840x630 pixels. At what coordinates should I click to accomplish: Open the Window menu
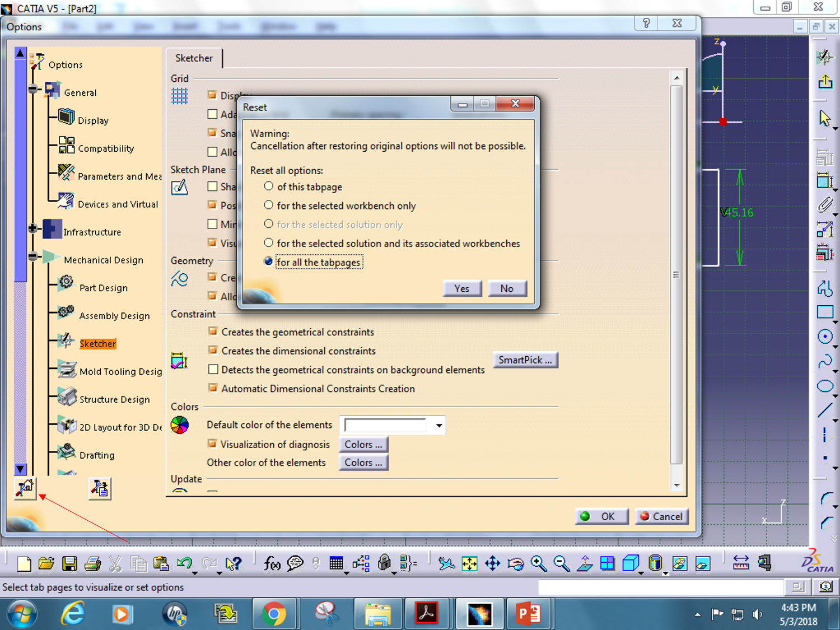click(279, 26)
